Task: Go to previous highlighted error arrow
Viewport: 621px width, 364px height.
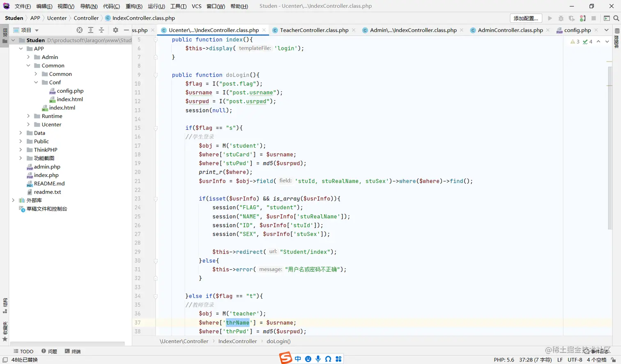Action: coord(598,41)
